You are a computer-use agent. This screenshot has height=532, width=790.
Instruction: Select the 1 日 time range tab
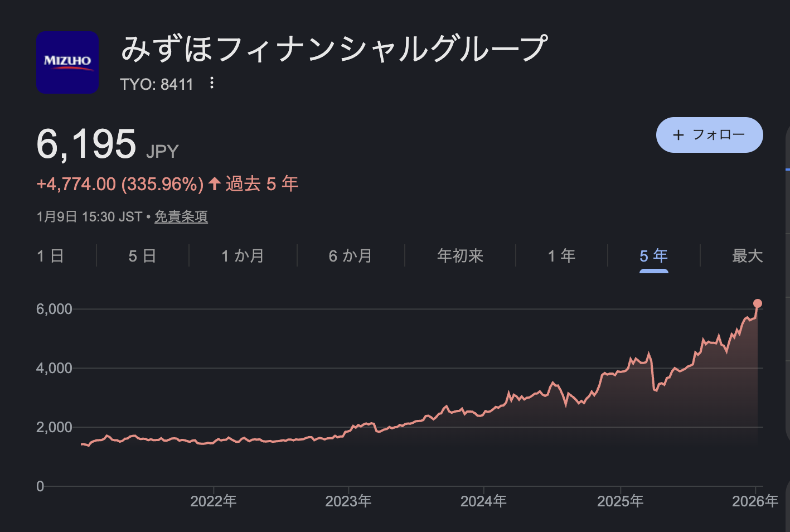point(50,256)
